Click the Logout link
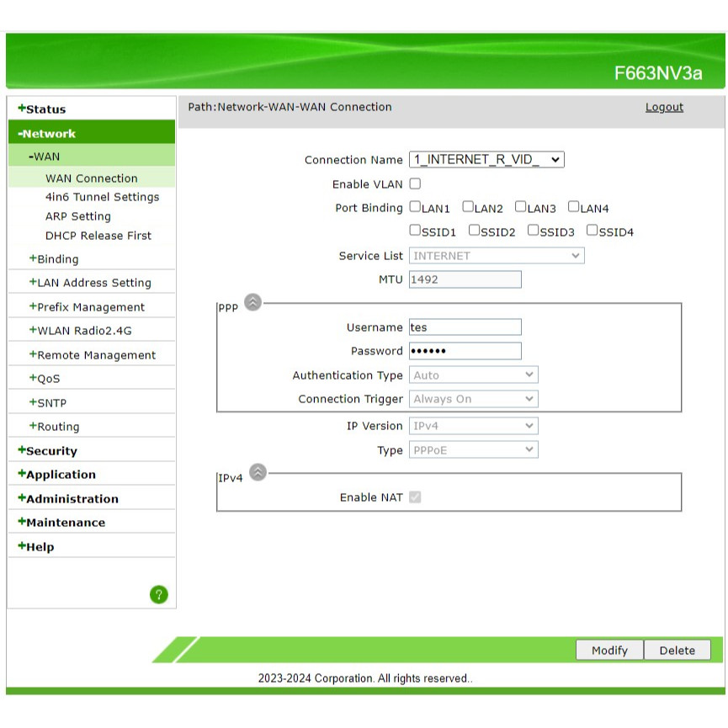This screenshot has height=728, width=728. (x=664, y=107)
